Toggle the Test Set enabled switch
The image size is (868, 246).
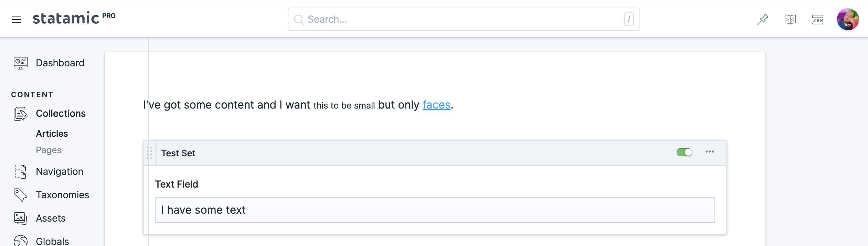coord(684,152)
